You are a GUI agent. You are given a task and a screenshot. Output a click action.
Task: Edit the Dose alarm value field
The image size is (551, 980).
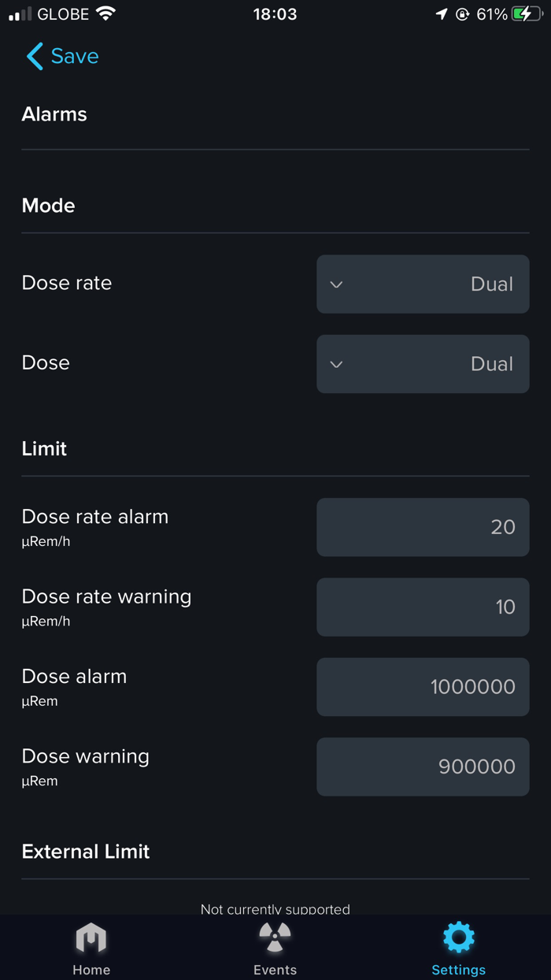tap(423, 687)
